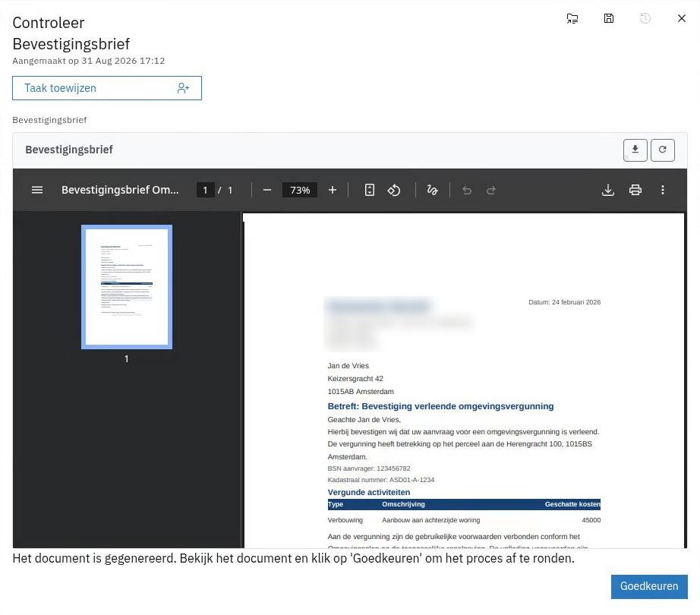Click the Goedkeuren button
Viewport: 700px width, 615px height.
(x=649, y=586)
